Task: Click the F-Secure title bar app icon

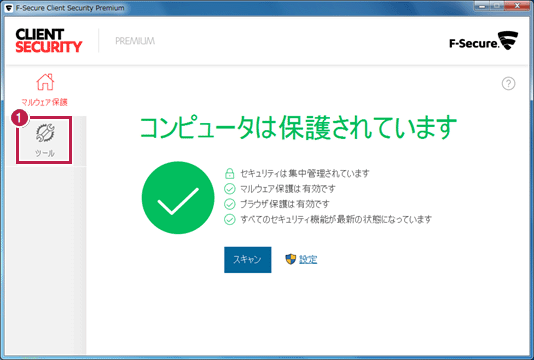Action: [x=9, y=8]
